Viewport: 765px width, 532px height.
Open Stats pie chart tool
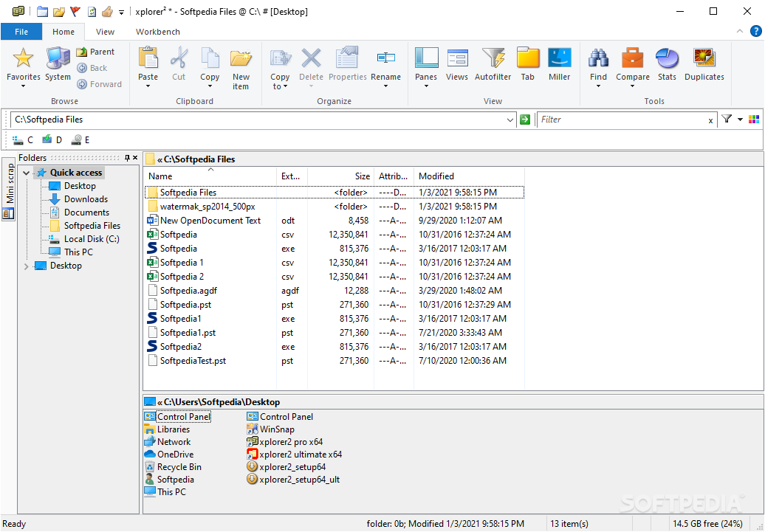point(667,58)
